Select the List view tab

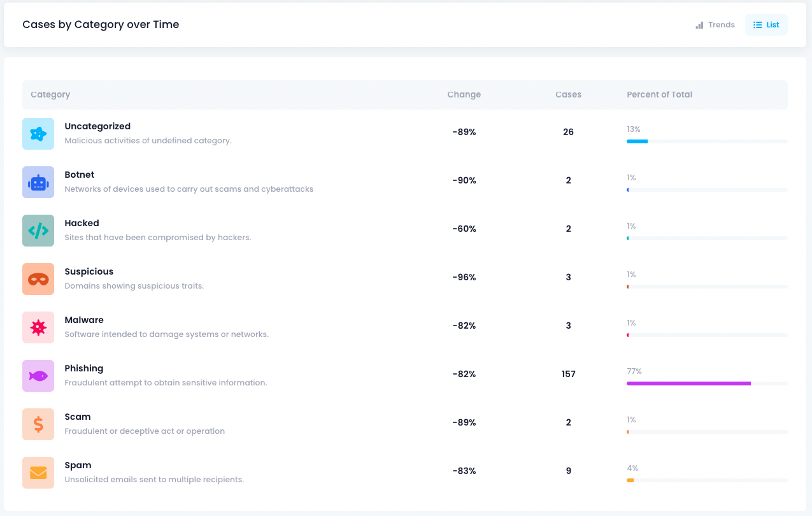tap(766, 25)
